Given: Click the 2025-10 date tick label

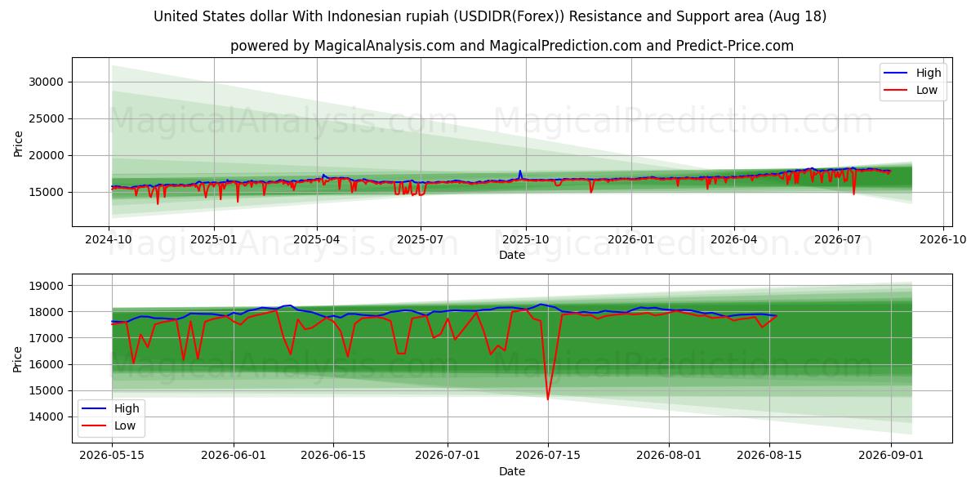Looking at the screenshot, I should pos(525,241).
